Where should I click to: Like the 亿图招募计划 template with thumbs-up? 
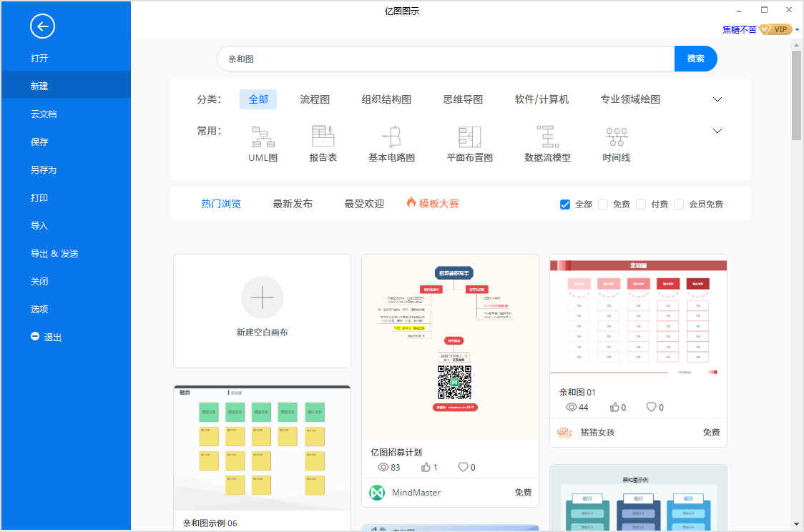tap(426, 468)
